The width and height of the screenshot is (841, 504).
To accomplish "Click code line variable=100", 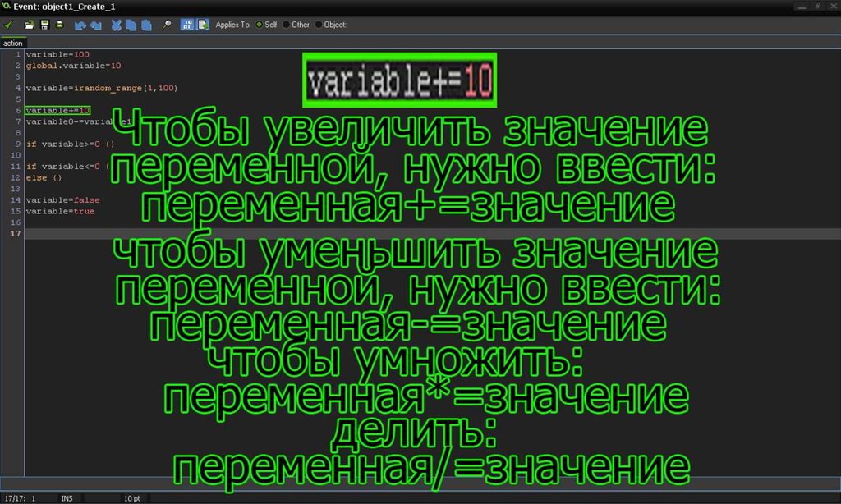I will [57, 54].
